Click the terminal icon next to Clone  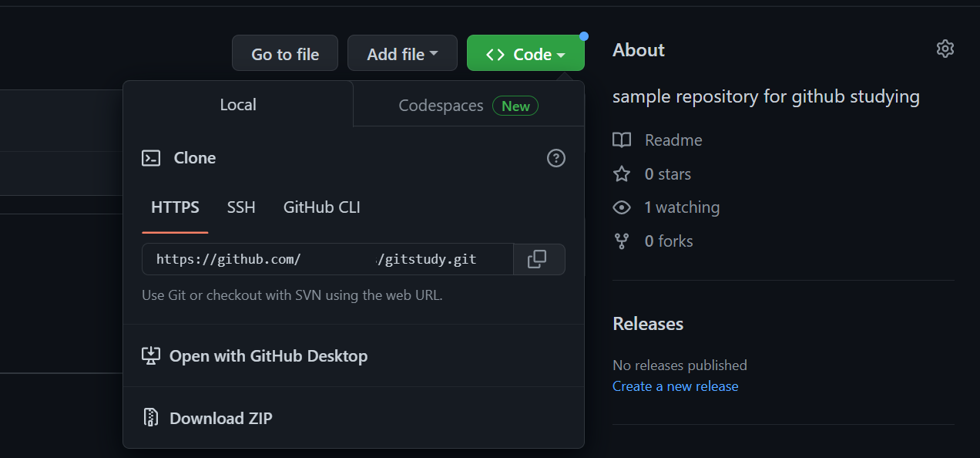tap(151, 158)
